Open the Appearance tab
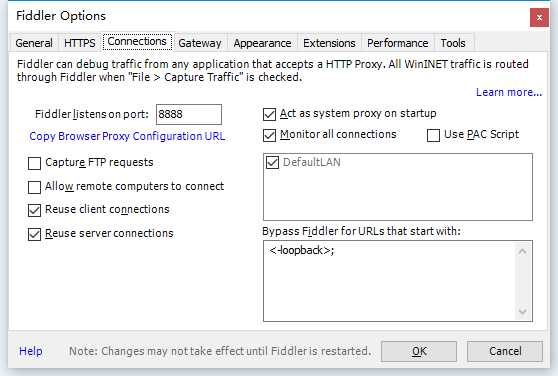Image resolution: width=558 pixels, height=376 pixels. (262, 43)
